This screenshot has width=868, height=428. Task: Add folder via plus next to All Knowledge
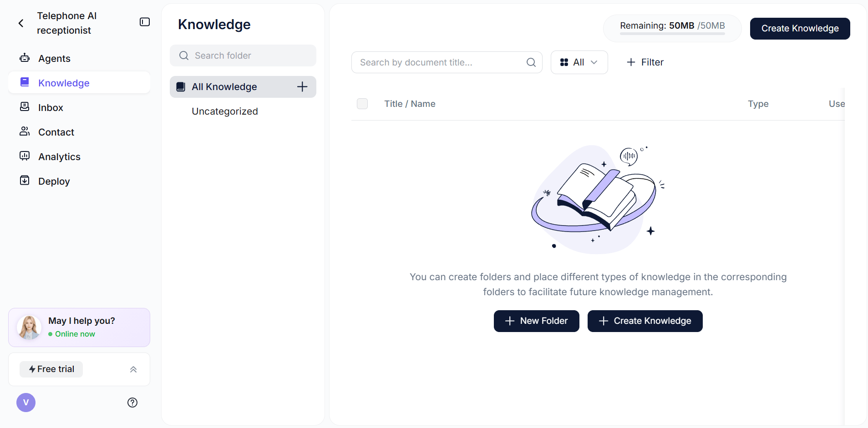pyautogui.click(x=302, y=86)
